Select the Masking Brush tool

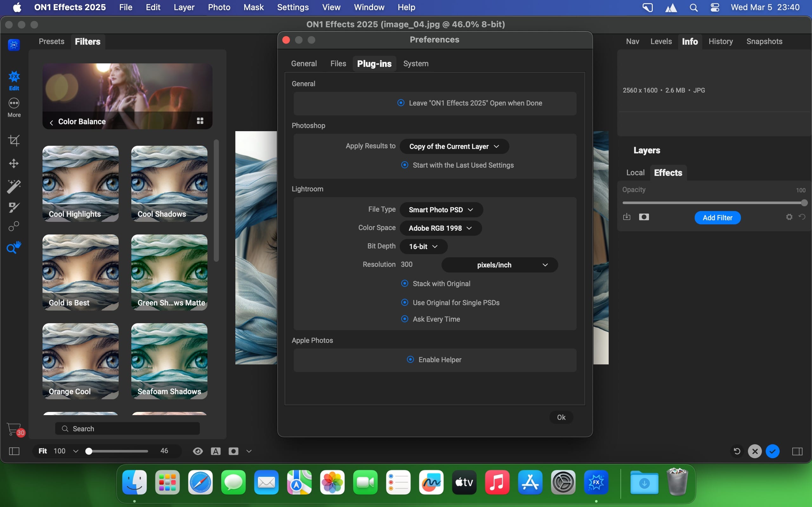(x=14, y=207)
